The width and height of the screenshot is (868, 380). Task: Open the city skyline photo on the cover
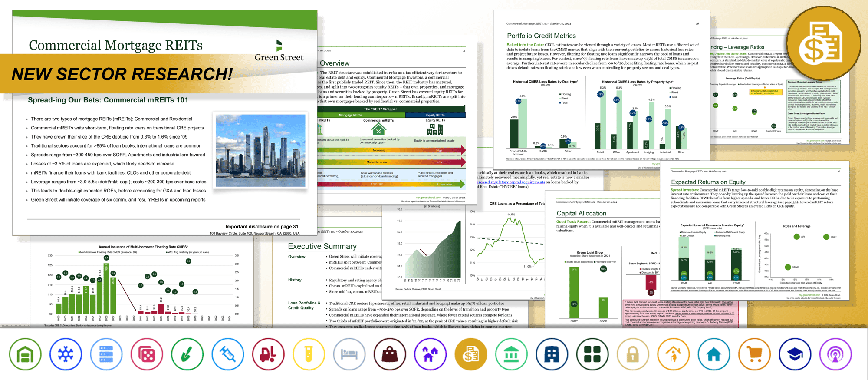[x=260, y=151]
